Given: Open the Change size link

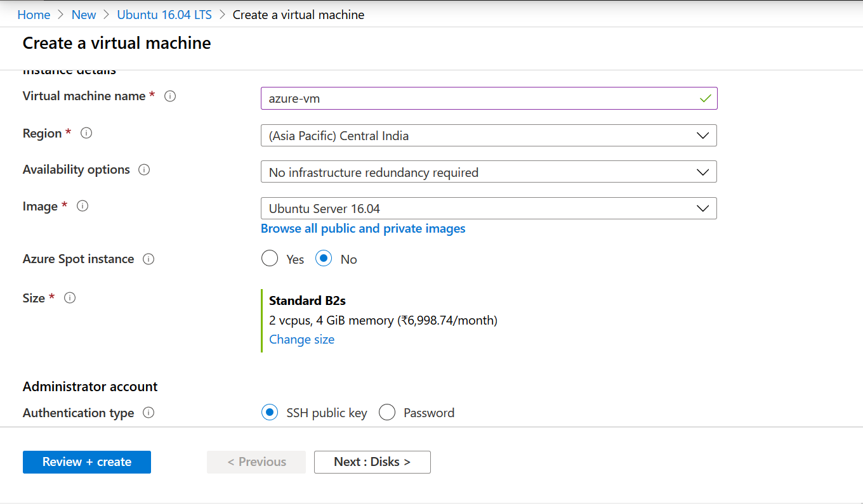Looking at the screenshot, I should click(x=301, y=340).
